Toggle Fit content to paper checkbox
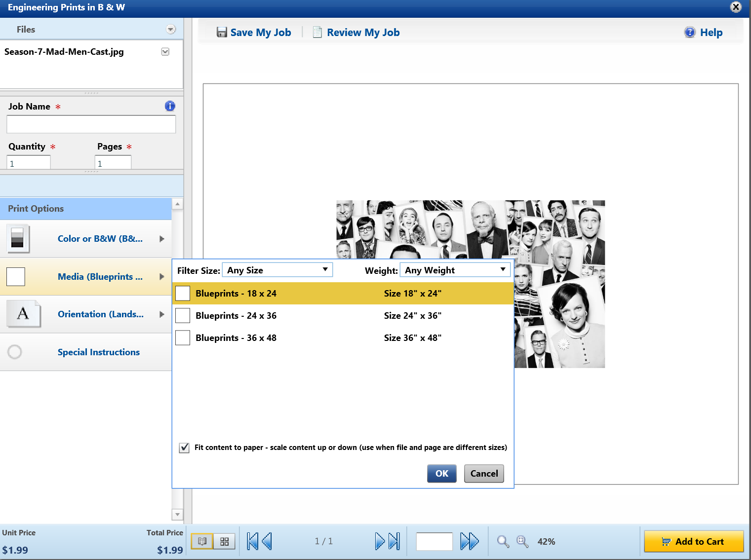751x560 pixels. pos(184,448)
